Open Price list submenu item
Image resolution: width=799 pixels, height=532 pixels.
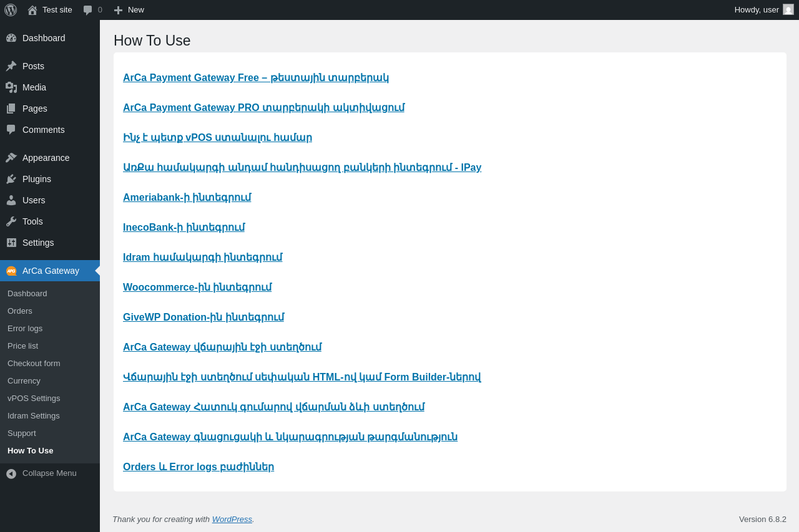[50, 346]
